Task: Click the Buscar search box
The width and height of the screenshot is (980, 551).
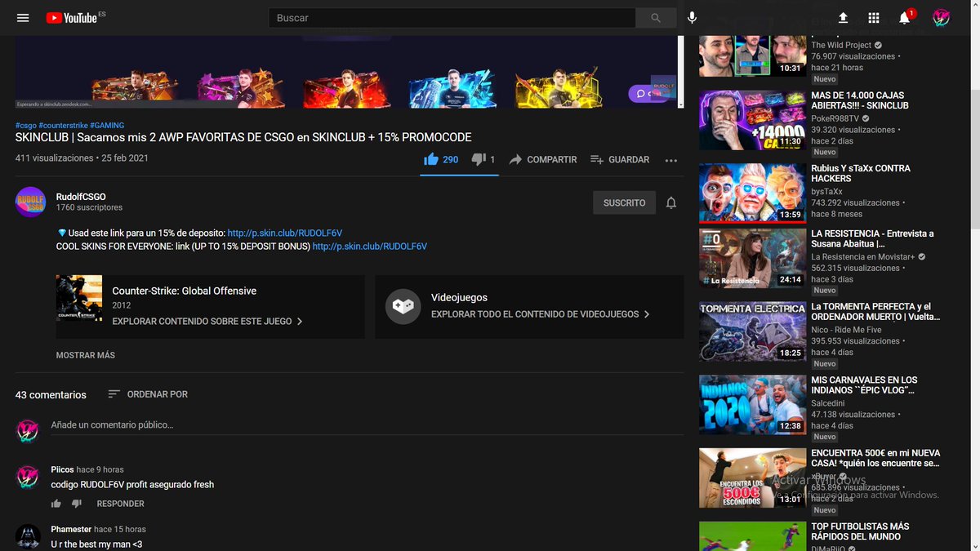Action: pos(452,18)
